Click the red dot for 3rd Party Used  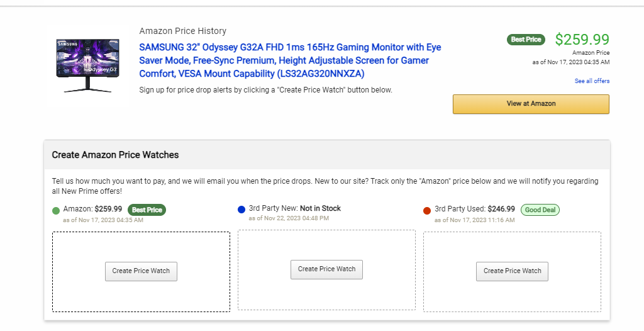pyautogui.click(x=427, y=210)
